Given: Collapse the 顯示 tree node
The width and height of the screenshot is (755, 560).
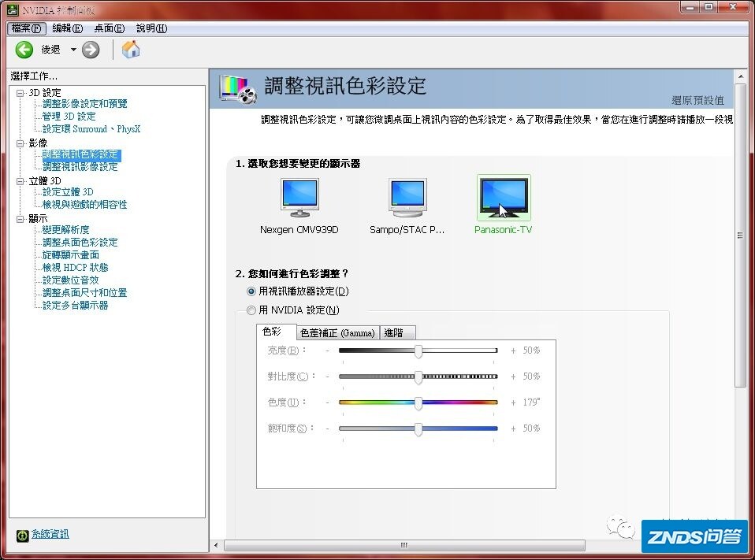Looking at the screenshot, I should coord(20,219).
